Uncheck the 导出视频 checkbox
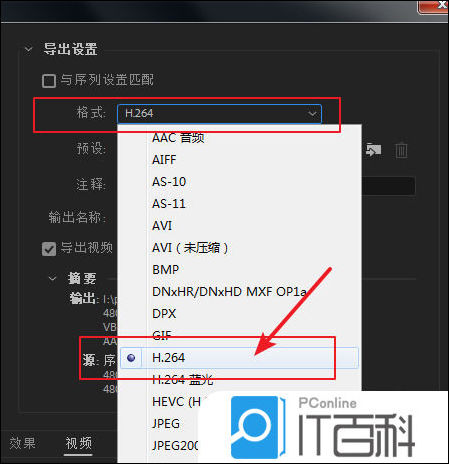 tap(49, 249)
